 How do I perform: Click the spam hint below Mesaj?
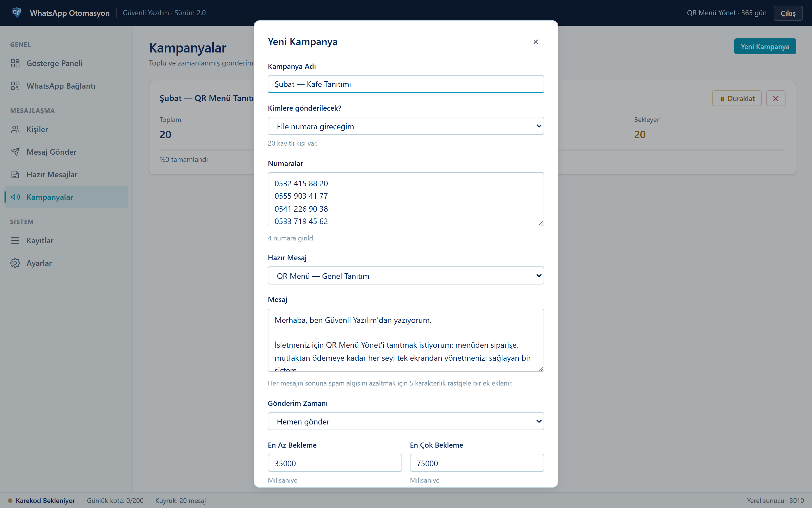tap(390, 383)
